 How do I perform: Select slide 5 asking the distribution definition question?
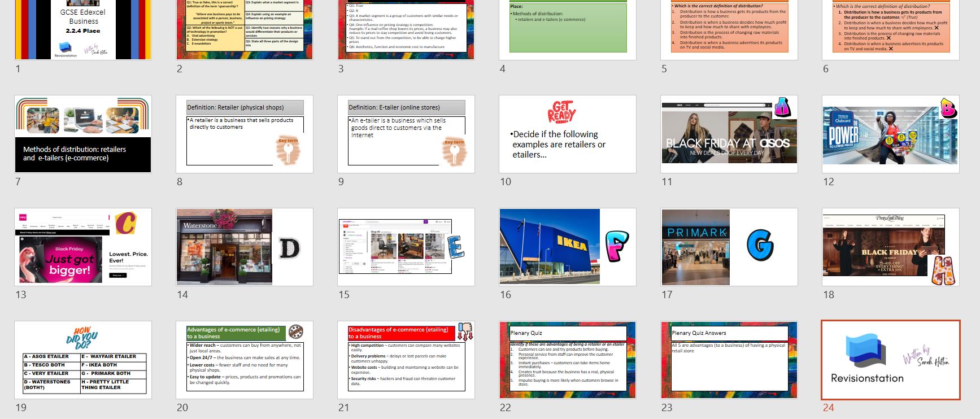tap(729, 29)
